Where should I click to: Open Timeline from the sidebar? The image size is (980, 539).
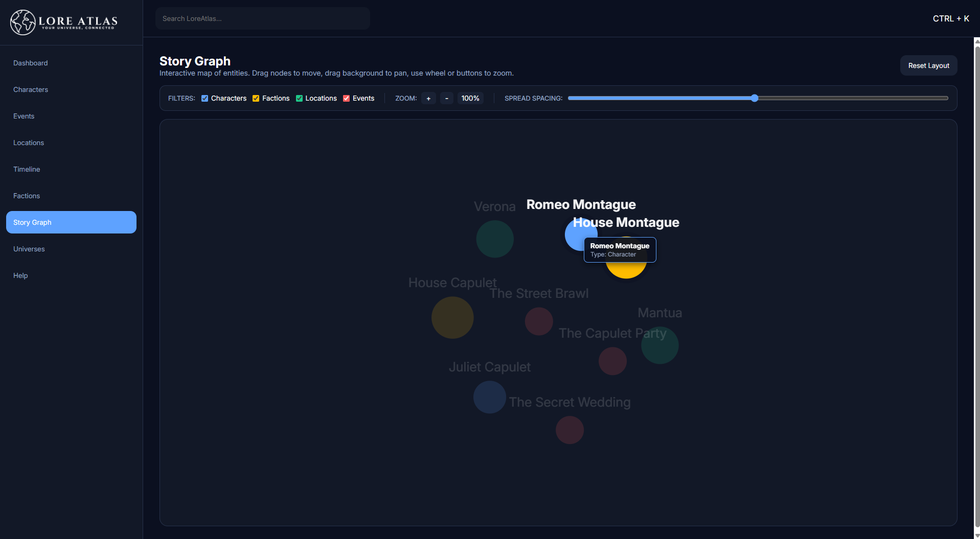pyautogui.click(x=71, y=169)
